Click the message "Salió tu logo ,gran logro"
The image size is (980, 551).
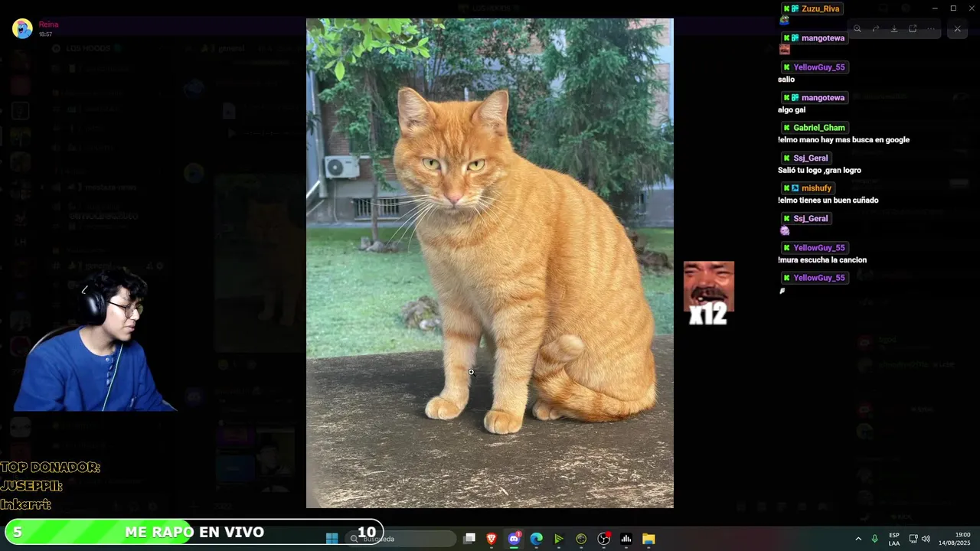pos(819,171)
